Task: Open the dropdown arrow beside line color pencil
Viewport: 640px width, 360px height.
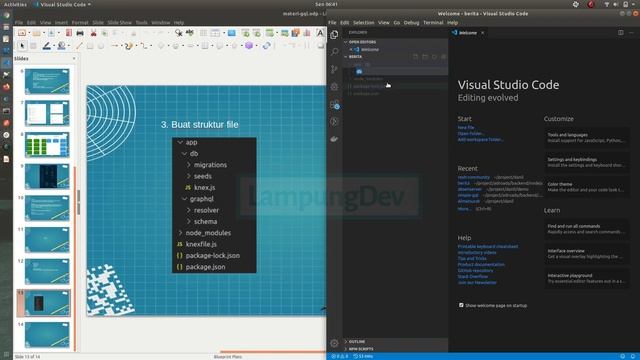Action: click(x=53, y=46)
